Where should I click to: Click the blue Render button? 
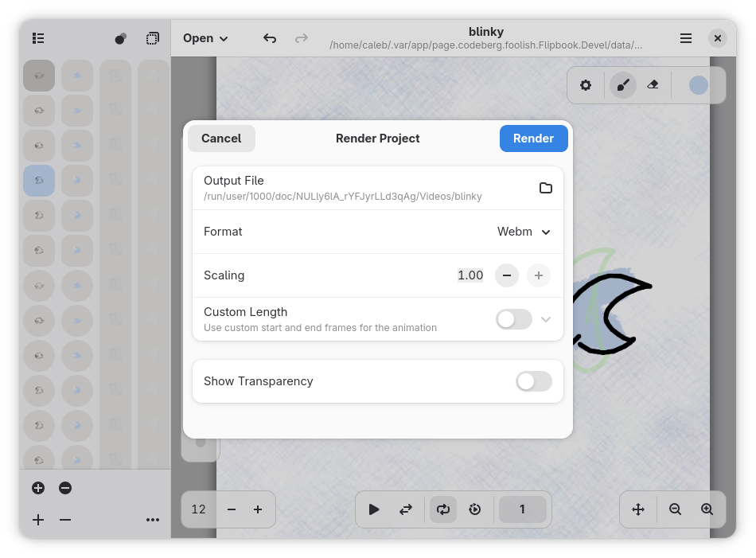[533, 139]
